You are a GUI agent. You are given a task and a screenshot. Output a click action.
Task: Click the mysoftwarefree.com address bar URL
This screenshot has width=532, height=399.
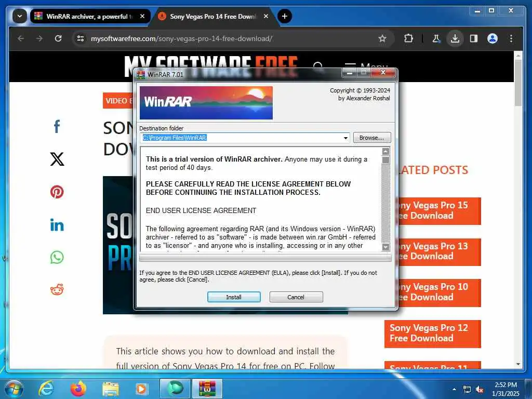pyautogui.click(x=181, y=38)
